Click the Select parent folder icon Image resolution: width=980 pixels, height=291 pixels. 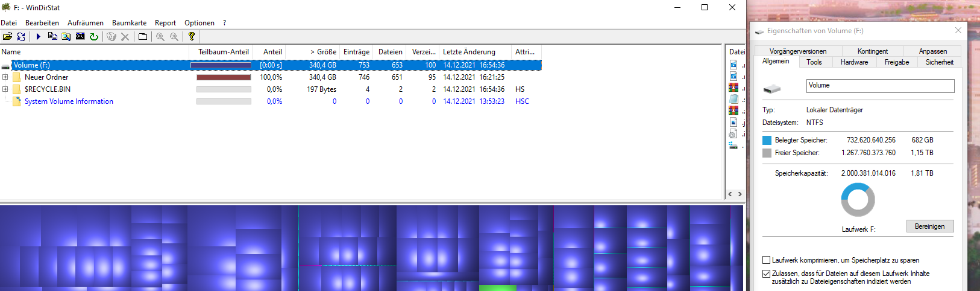click(143, 37)
